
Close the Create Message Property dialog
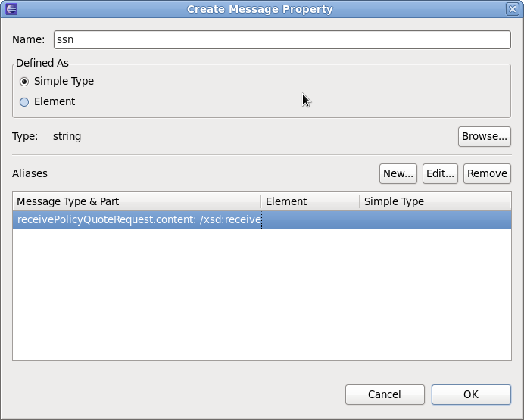click(x=513, y=9)
